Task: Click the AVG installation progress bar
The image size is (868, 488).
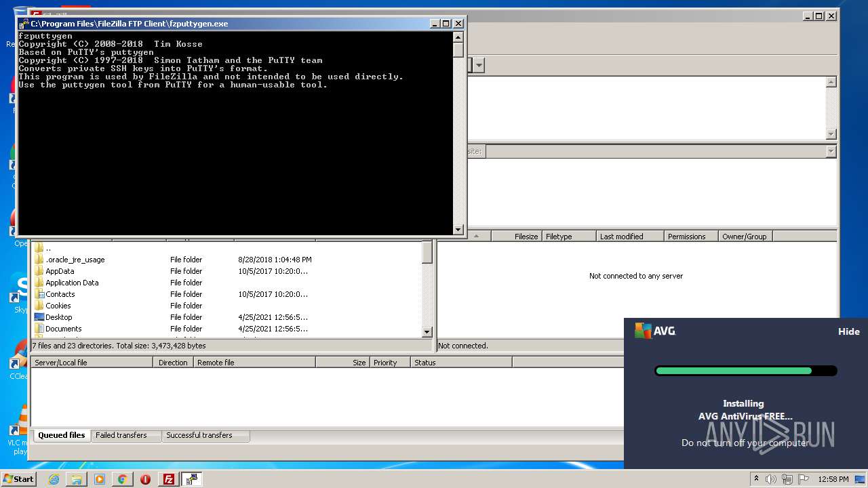Action: [746, 371]
